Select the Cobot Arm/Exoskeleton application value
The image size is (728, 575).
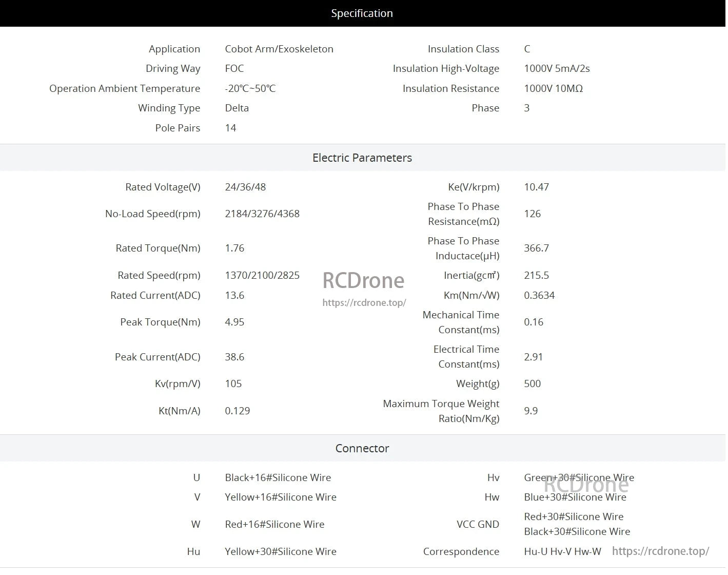pyautogui.click(x=279, y=49)
